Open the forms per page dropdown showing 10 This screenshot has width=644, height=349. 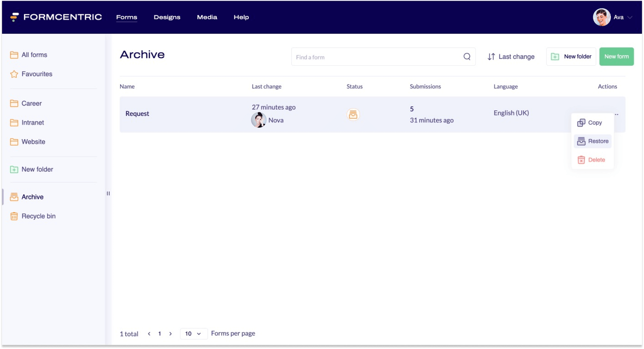coord(193,334)
